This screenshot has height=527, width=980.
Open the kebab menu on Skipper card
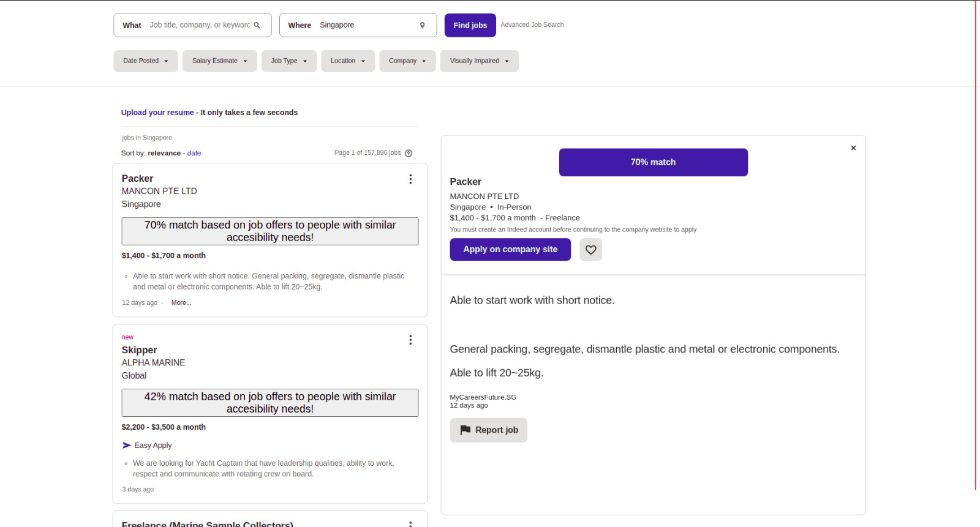[x=410, y=340]
